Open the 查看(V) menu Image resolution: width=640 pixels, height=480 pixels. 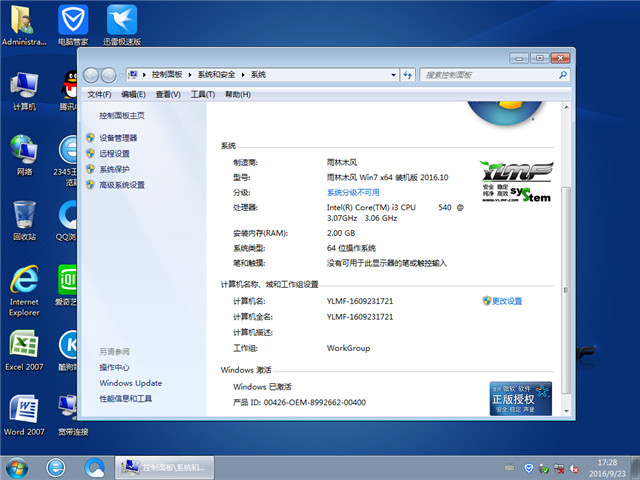[168, 95]
